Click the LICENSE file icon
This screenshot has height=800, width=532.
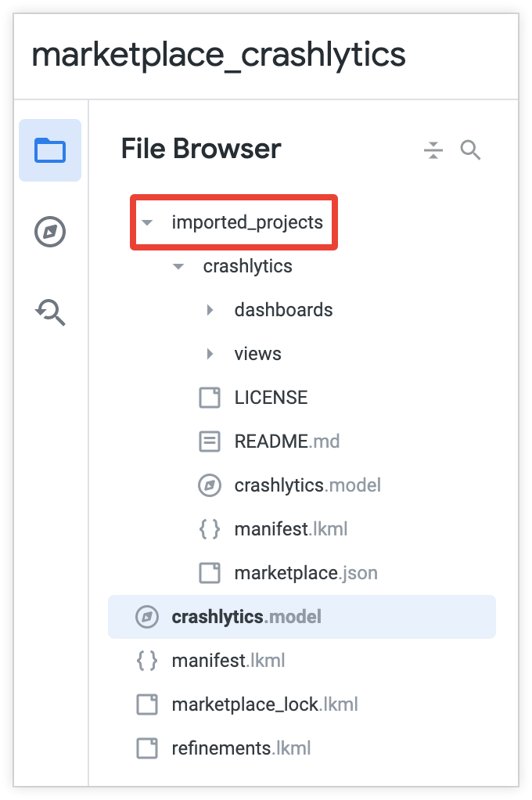[209, 398]
